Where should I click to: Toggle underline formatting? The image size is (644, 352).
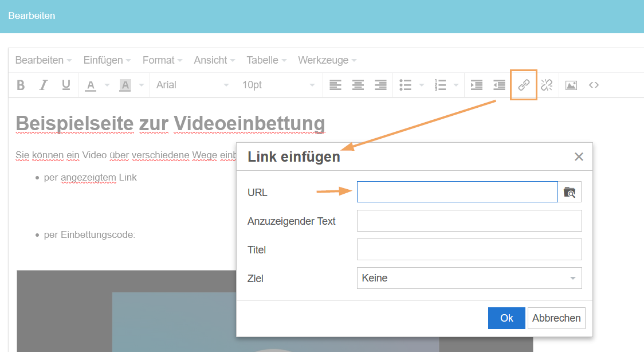(65, 85)
